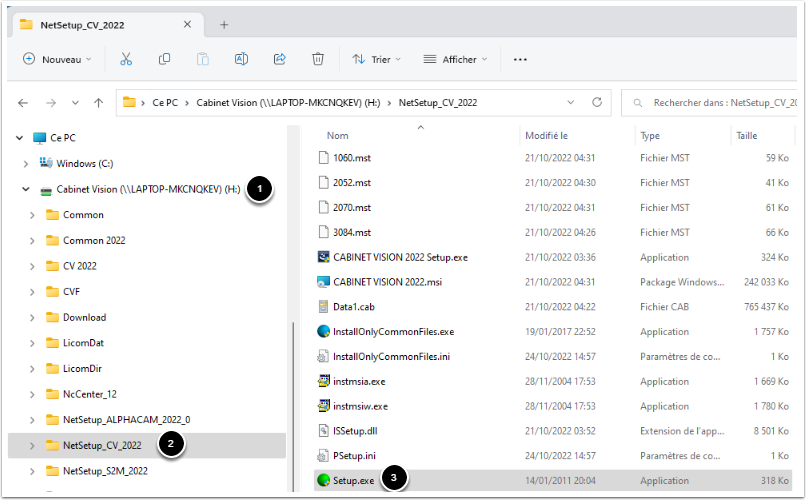Click Cabinet Vision (H:) breadcrumb segment
Screen dimensions: 806x500
point(288,103)
